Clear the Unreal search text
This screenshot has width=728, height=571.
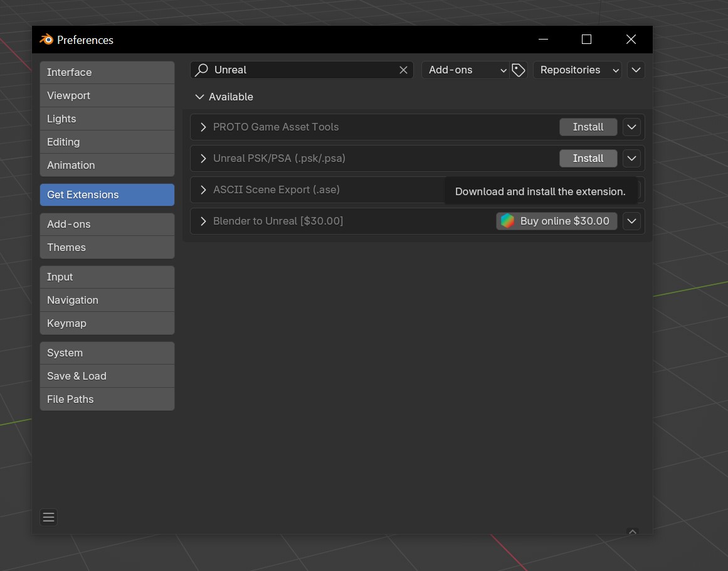tap(403, 70)
